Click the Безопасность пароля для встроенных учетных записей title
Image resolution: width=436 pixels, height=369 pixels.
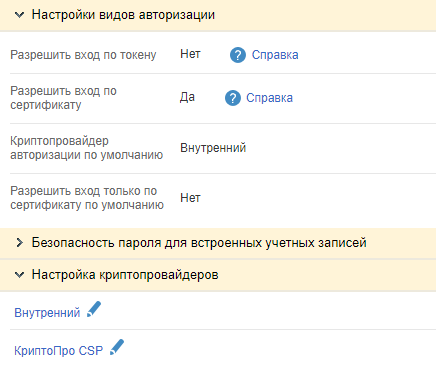(199, 243)
